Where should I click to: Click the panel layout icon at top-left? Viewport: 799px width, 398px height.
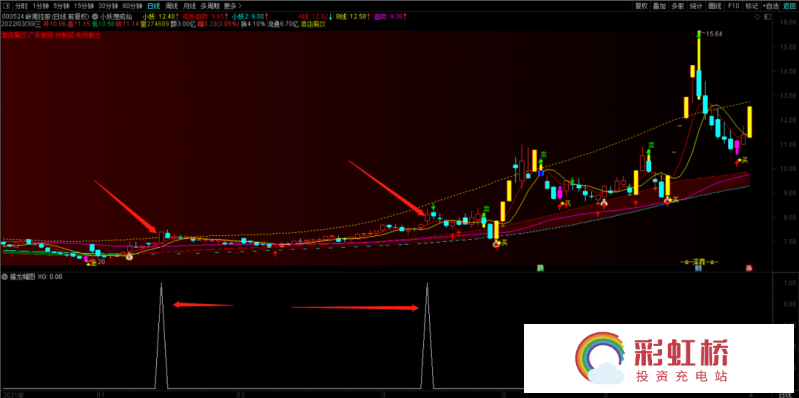pyautogui.click(x=6, y=7)
